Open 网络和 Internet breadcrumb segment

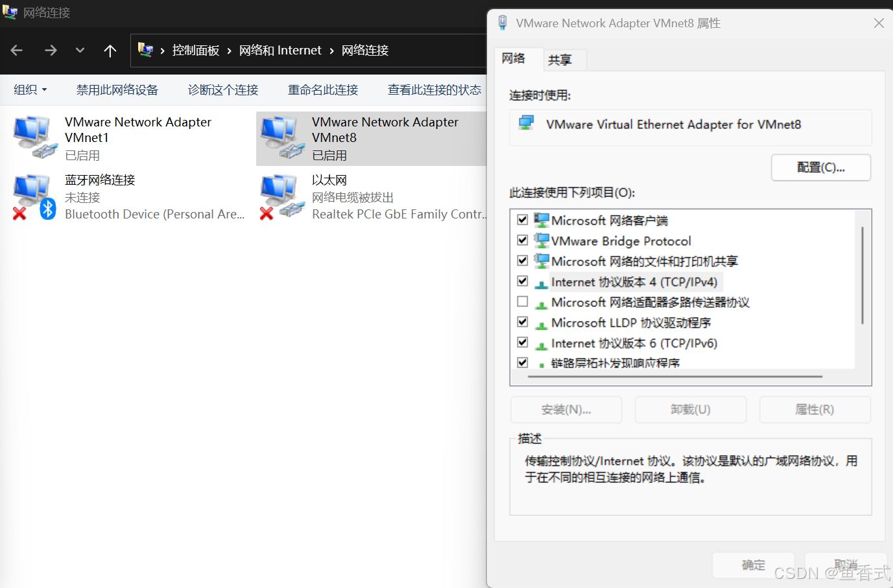pyautogui.click(x=280, y=51)
